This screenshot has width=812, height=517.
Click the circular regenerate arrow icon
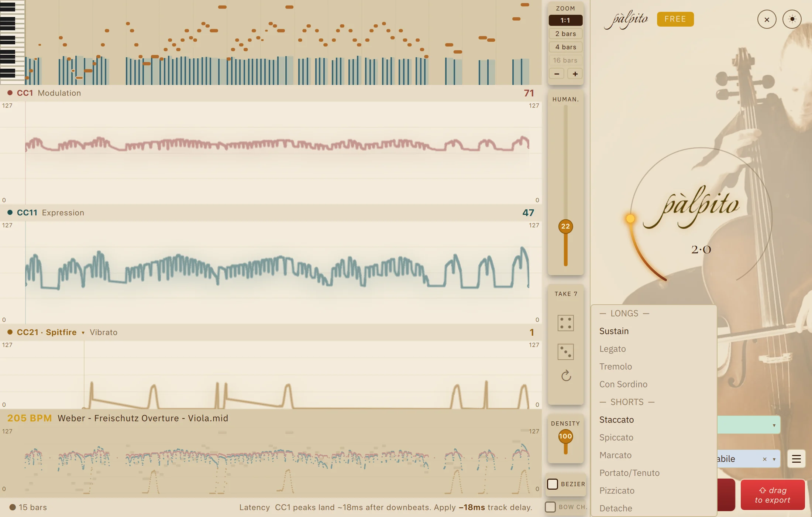coord(566,376)
